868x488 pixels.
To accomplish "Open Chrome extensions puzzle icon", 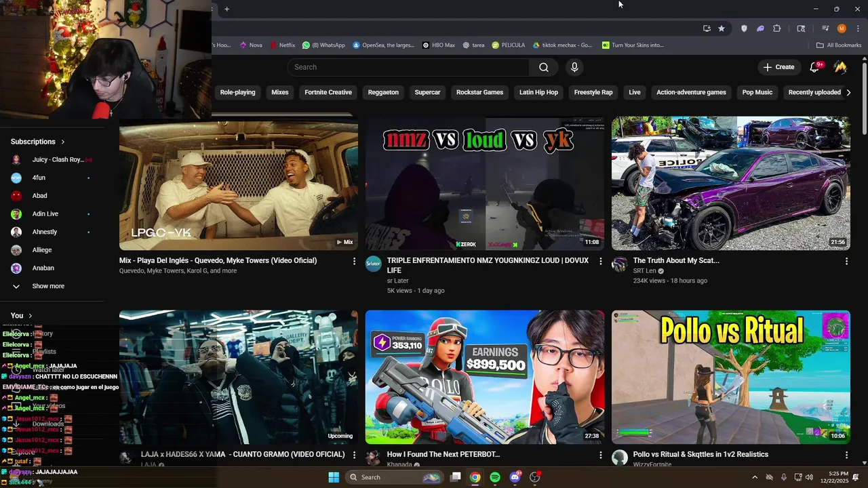I will (777, 28).
